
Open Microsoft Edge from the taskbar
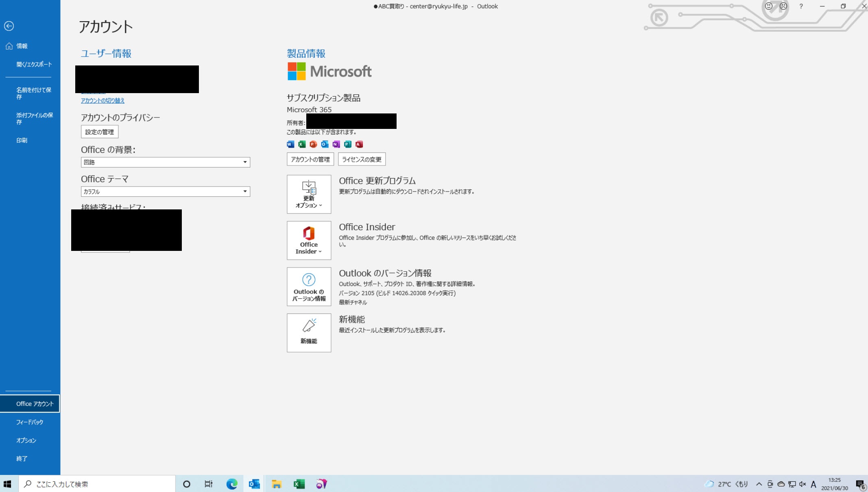point(232,484)
